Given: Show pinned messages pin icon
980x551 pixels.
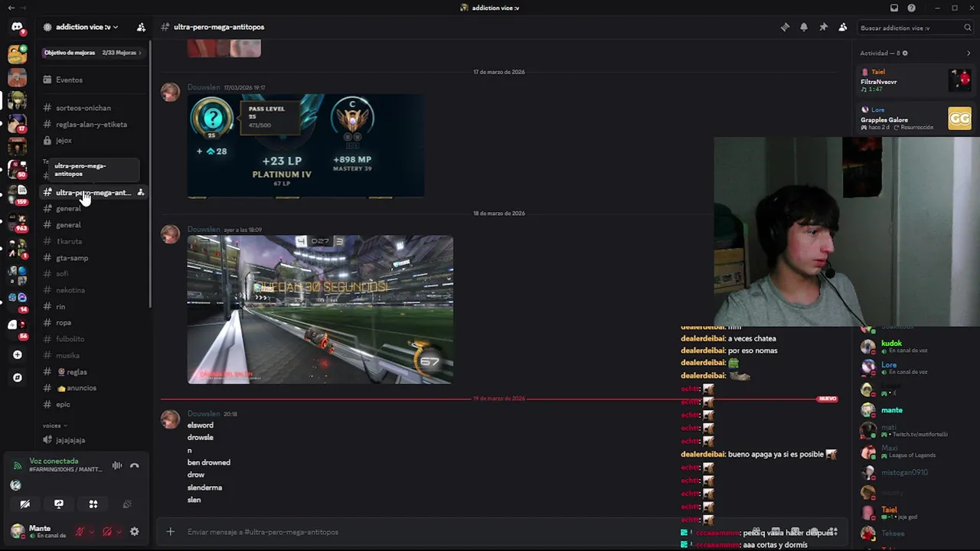Looking at the screenshot, I should pyautogui.click(x=823, y=27).
